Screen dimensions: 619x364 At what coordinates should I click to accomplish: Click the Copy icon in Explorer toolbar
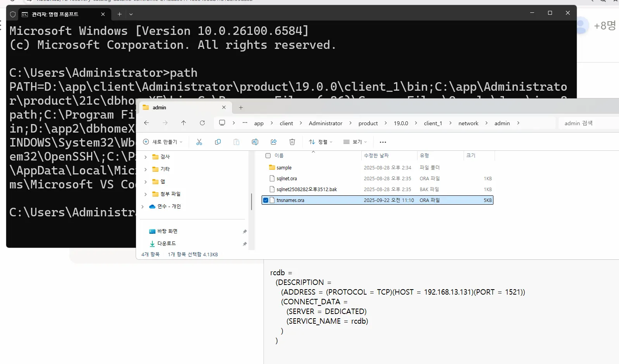click(218, 142)
